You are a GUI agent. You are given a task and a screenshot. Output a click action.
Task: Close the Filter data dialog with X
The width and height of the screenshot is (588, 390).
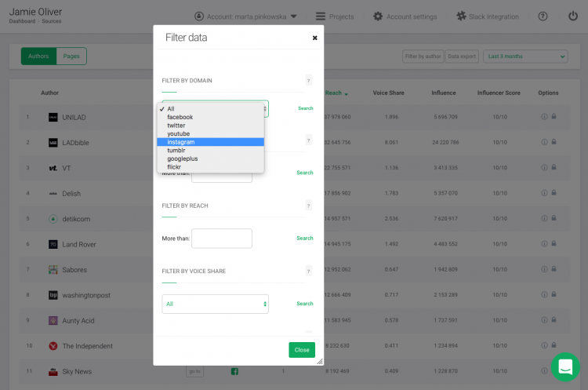pyautogui.click(x=314, y=38)
